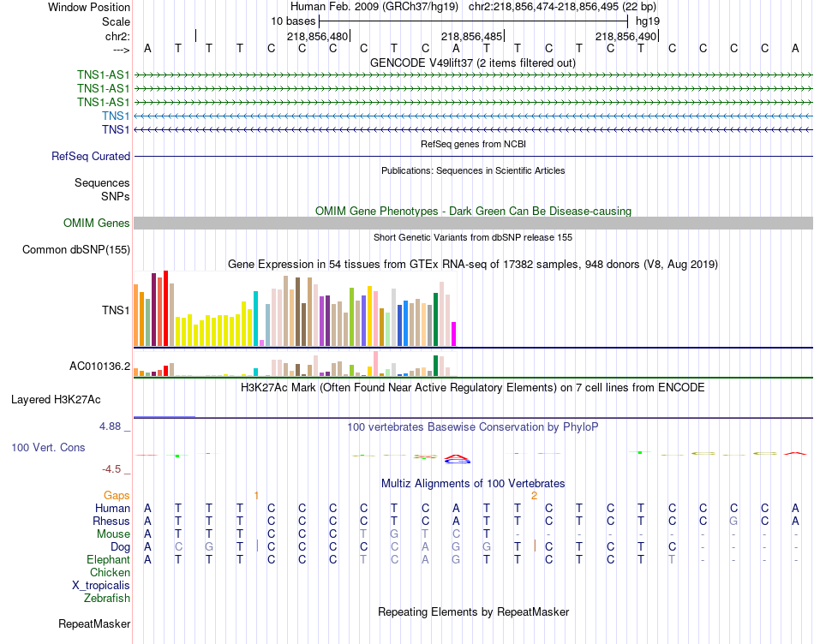
Task: Click the OMIM Genes track label
Action: coord(96,224)
